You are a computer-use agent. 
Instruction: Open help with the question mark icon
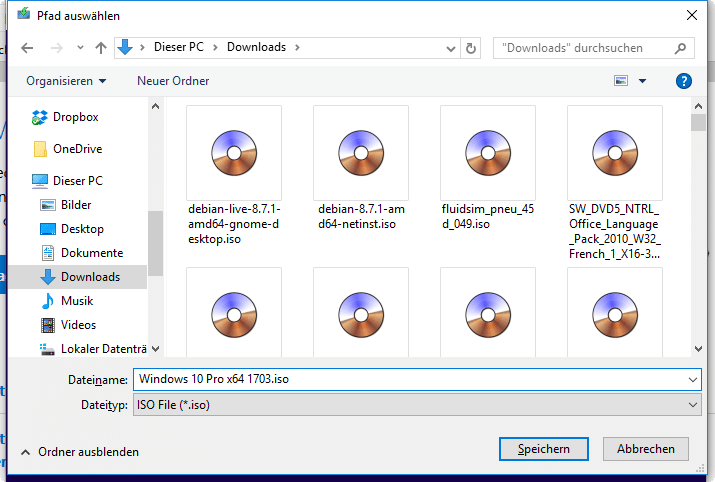click(684, 81)
